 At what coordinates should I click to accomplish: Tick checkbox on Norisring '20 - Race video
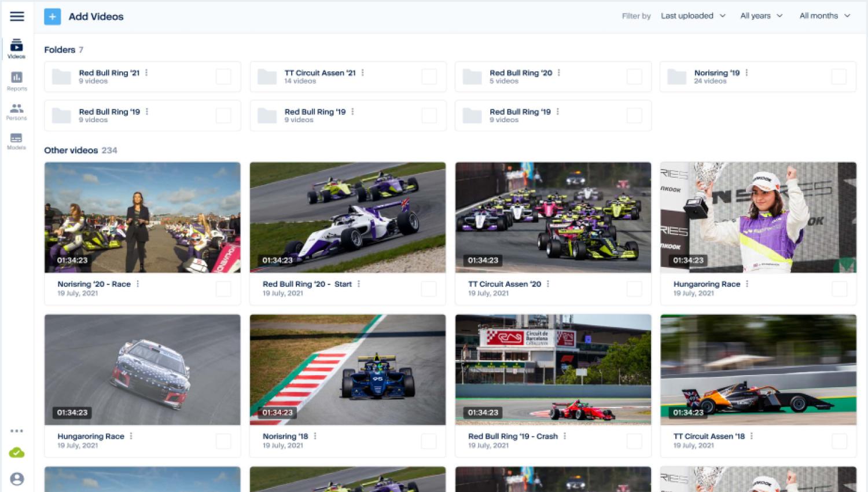click(223, 289)
